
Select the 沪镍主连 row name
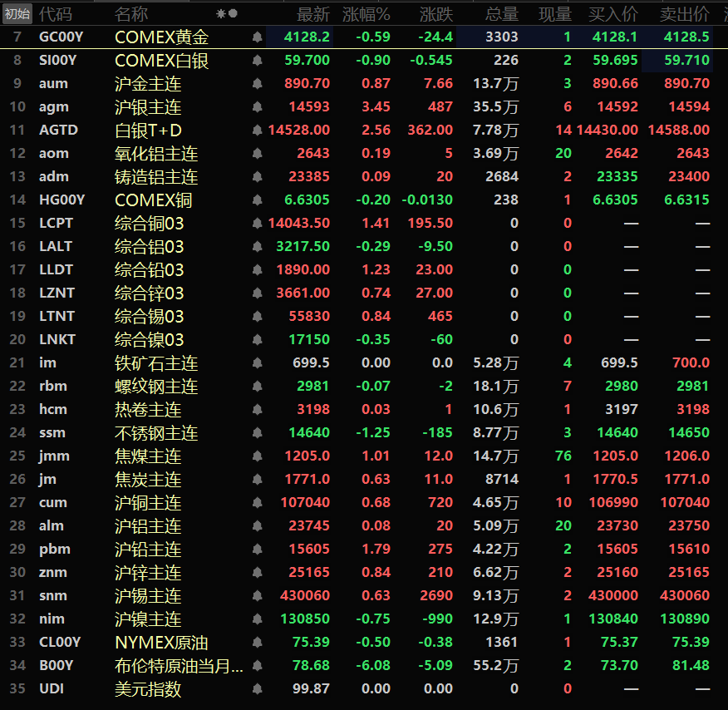click(148, 619)
